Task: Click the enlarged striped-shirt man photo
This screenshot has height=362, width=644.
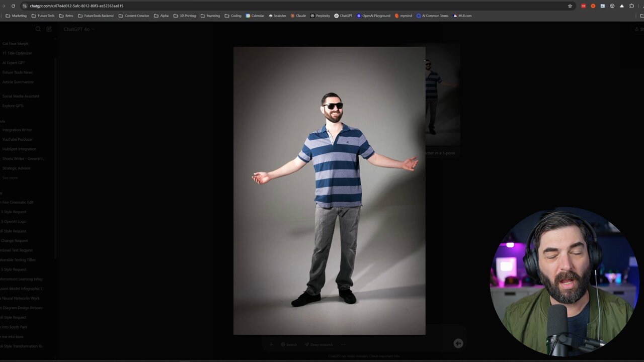Action: pyautogui.click(x=329, y=191)
